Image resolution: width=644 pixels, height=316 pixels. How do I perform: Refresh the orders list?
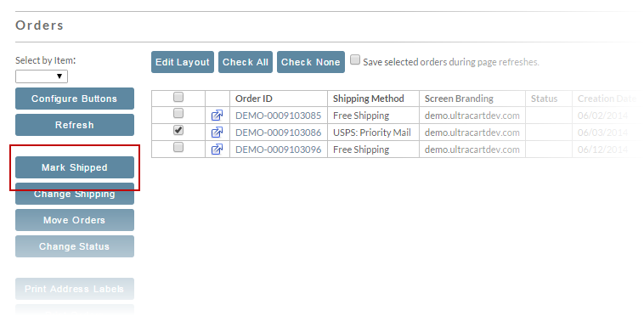tap(75, 125)
